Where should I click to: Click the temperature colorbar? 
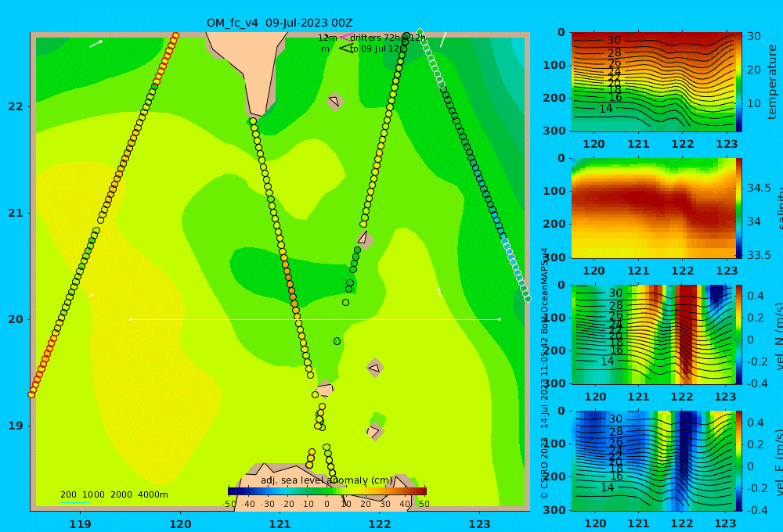point(738,82)
